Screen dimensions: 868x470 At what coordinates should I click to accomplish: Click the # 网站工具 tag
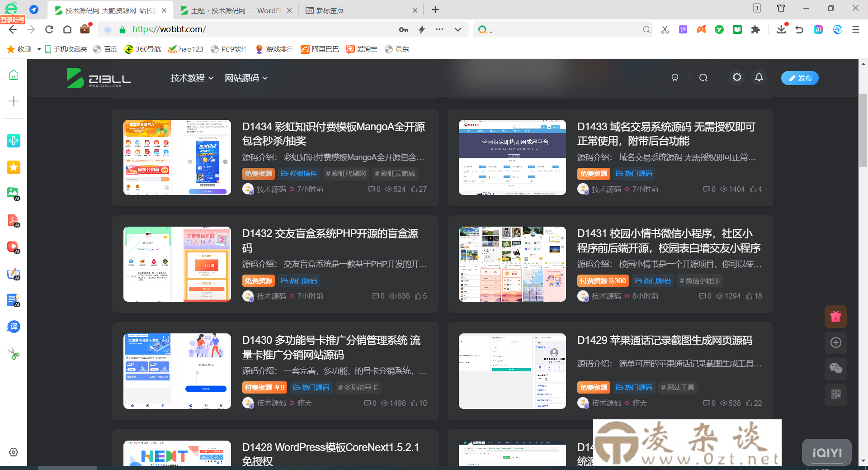click(678, 388)
